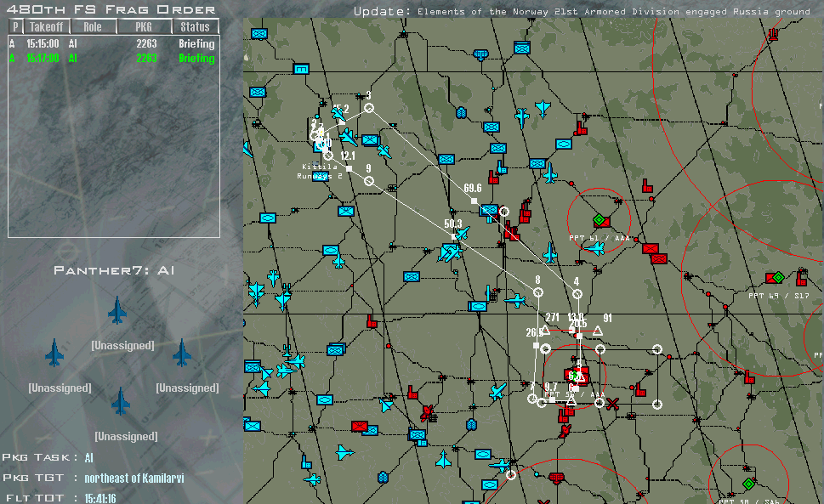Viewport: 824px width, 504px height.
Task: Click the flight TOT value 15:41:16
Action: [x=100, y=498]
